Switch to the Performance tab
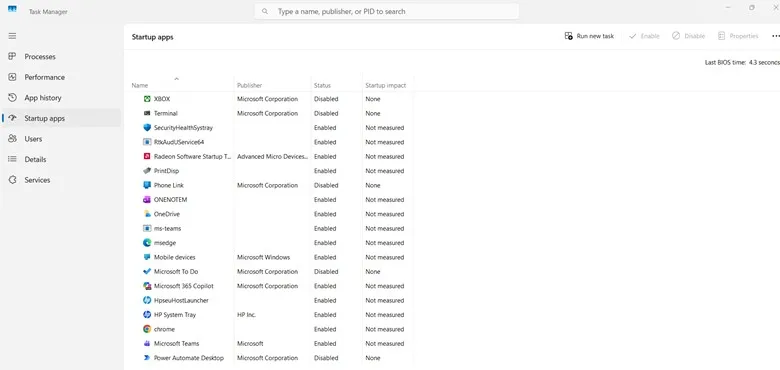The height and width of the screenshot is (370, 780). (x=62, y=77)
